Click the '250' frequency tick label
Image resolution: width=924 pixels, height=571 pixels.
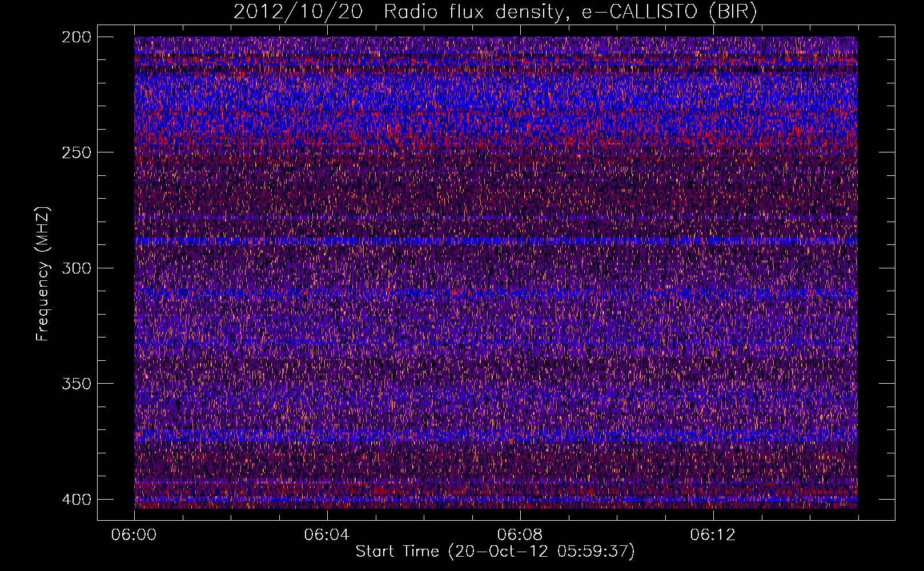[76, 152]
